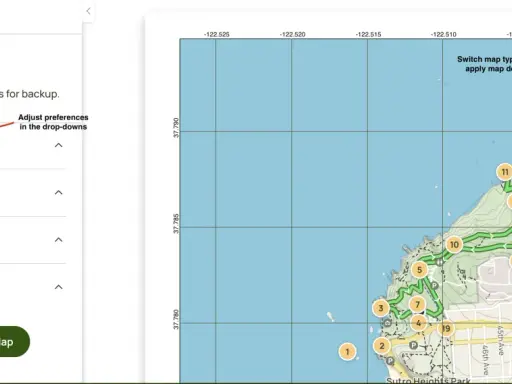
Task: Collapse the first preference section chevron
Action: click(x=59, y=145)
